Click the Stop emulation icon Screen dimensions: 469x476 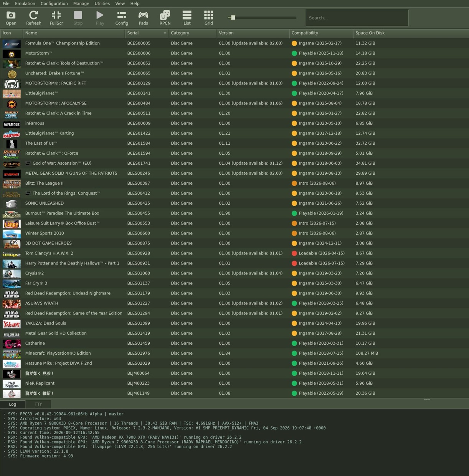point(78,18)
